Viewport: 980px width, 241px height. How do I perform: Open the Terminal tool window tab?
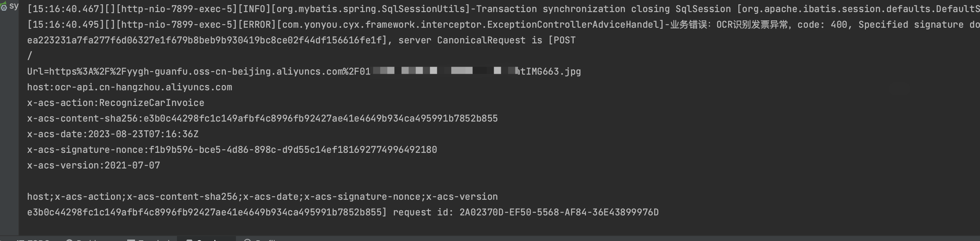149,240
